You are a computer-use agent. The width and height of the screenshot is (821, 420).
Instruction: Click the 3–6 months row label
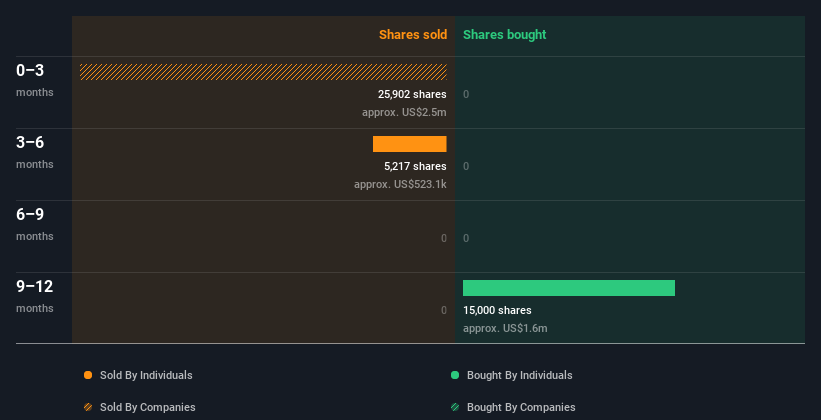(x=35, y=152)
